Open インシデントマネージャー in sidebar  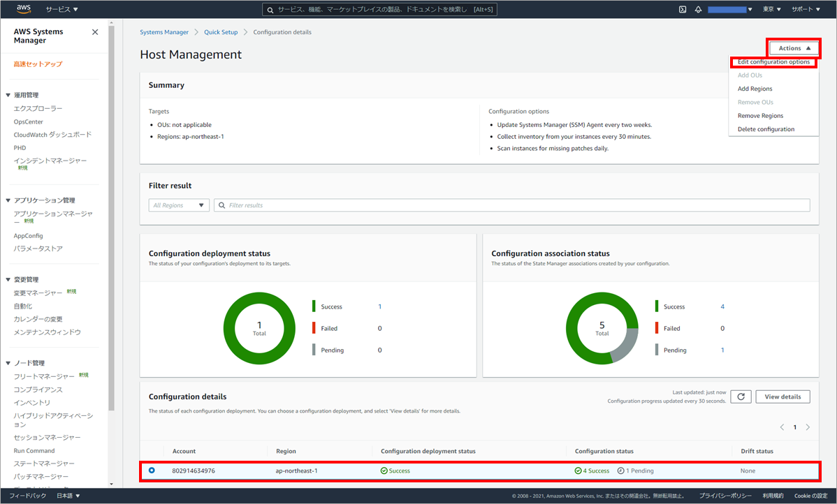pyautogui.click(x=50, y=161)
